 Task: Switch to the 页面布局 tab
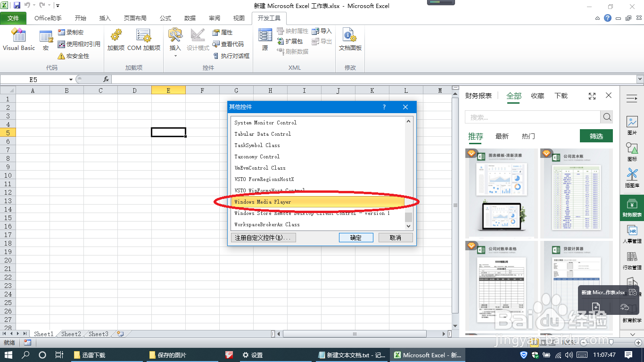135,18
